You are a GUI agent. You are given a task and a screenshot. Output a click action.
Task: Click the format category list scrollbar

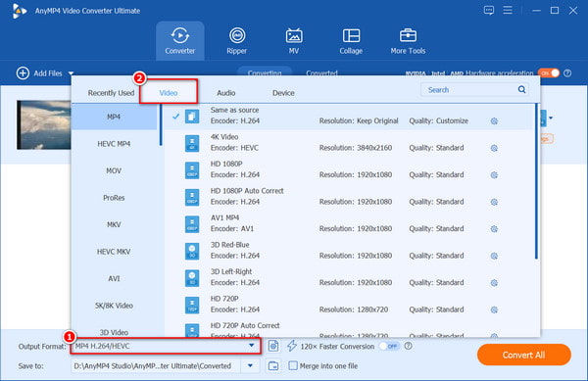(x=161, y=124)
